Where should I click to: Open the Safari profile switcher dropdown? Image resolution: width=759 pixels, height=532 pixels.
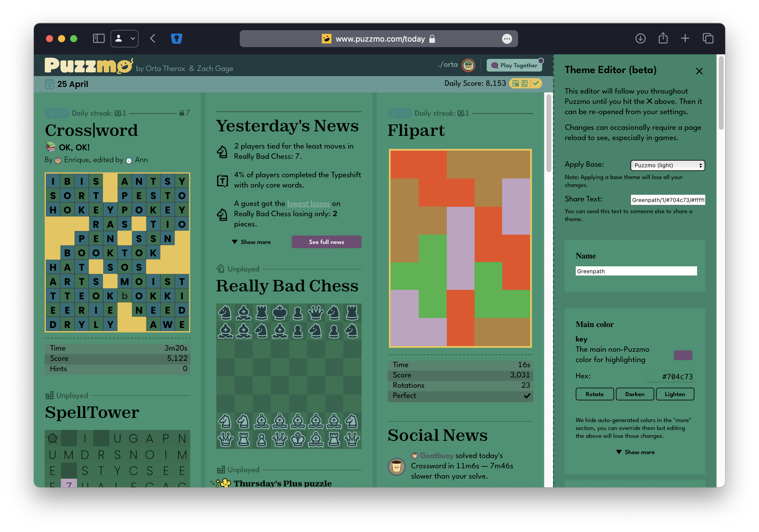pos(124,38)
